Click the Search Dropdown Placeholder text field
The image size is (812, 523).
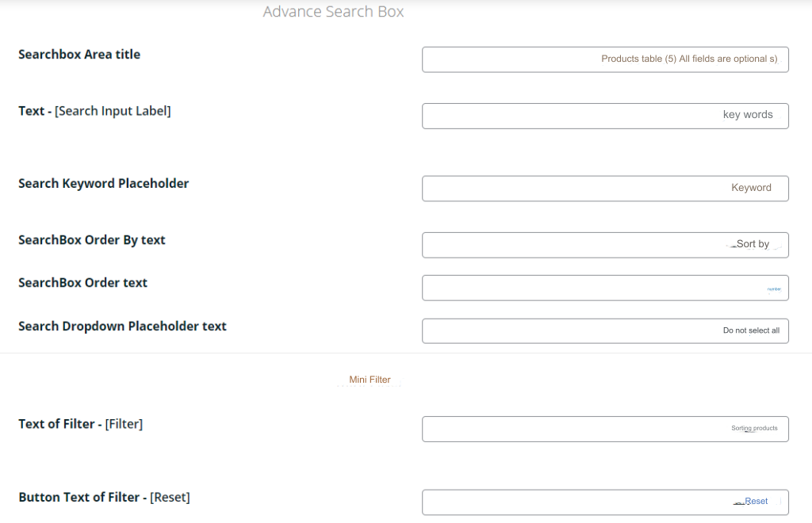click(x=605, y=331)
